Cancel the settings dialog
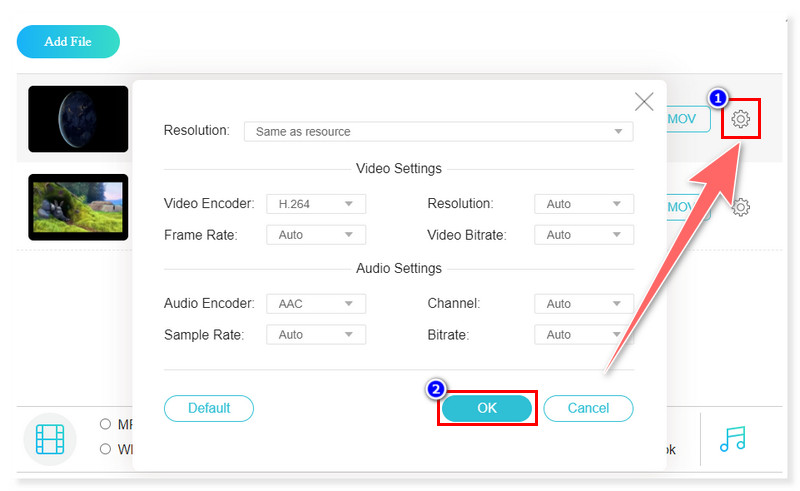800x491 pixels. [588, 408]
